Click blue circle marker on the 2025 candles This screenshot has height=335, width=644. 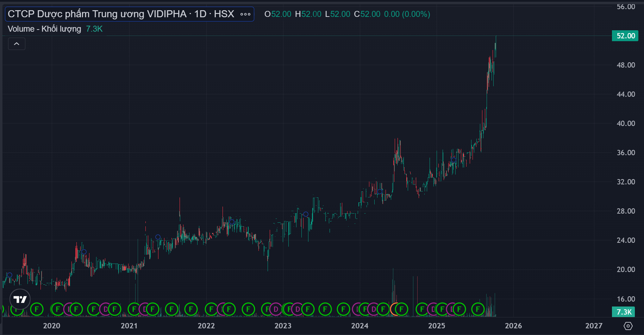click(454, 160)
